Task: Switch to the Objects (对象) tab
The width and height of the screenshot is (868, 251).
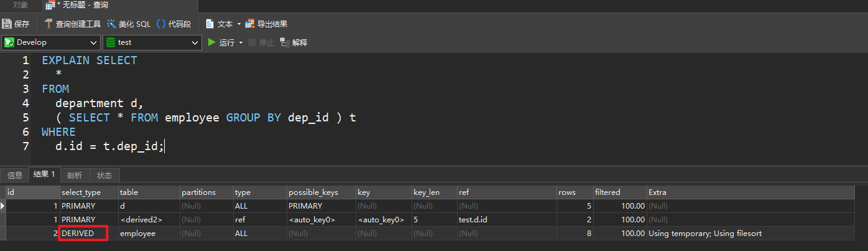Action: [21, 5]
